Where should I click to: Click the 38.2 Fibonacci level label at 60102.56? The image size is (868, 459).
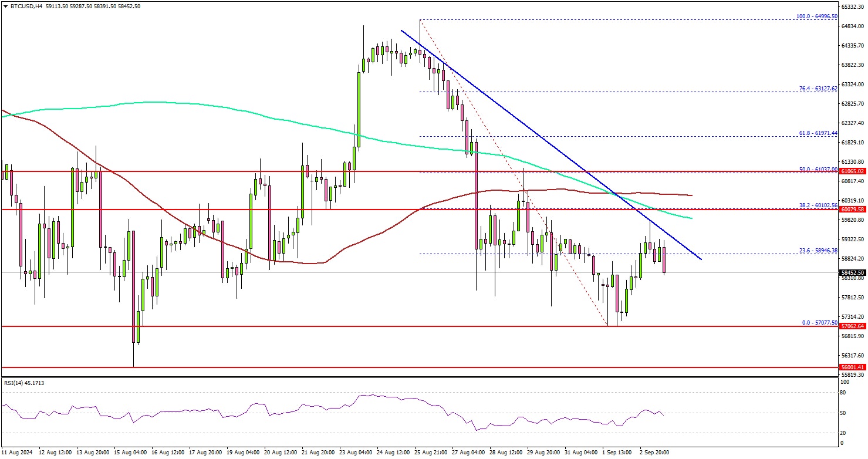(816, 205)
